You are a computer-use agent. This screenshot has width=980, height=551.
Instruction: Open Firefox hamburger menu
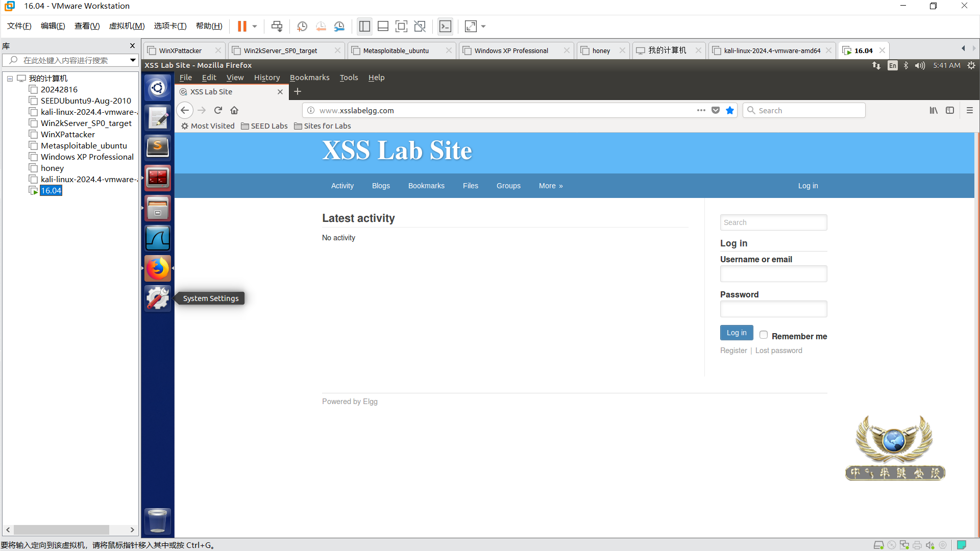click(x=970, y=110)
